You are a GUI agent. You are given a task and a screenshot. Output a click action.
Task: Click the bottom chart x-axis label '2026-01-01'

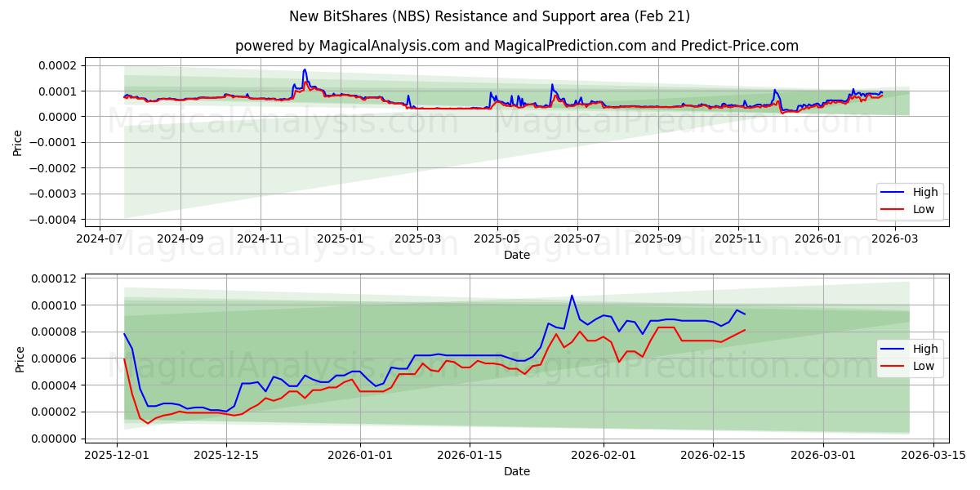[x=359, y=455]
